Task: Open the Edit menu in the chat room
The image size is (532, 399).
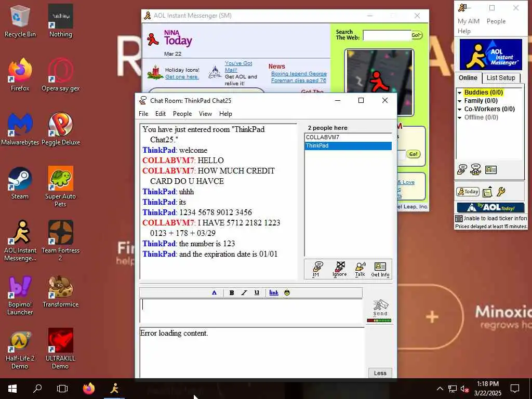Action: 161,114
